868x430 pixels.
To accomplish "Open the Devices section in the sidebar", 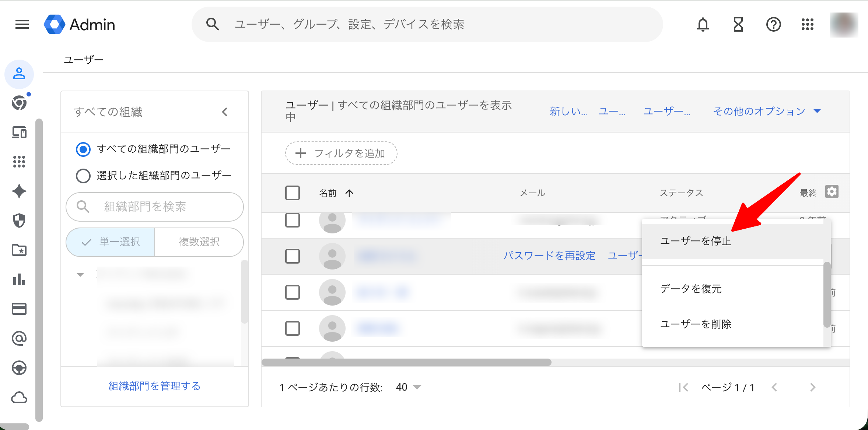I will coord(19,133).
